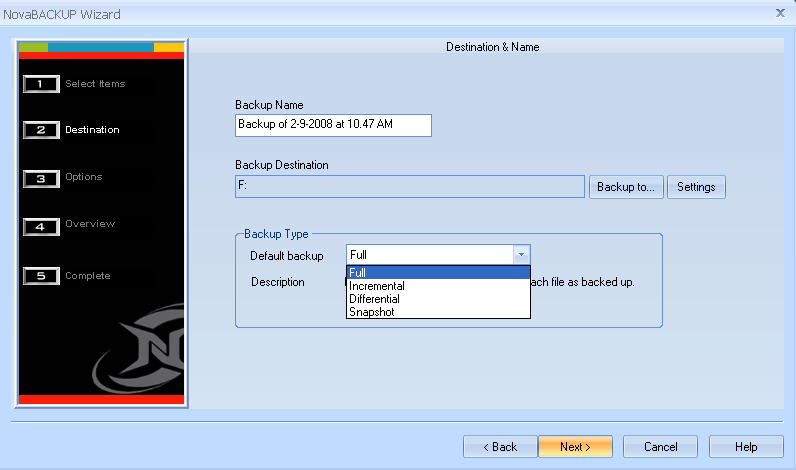This screenshot has height=470, width=796.
Task: Close the NovaBACKUP Wizard window
Action: pos(780,13)
